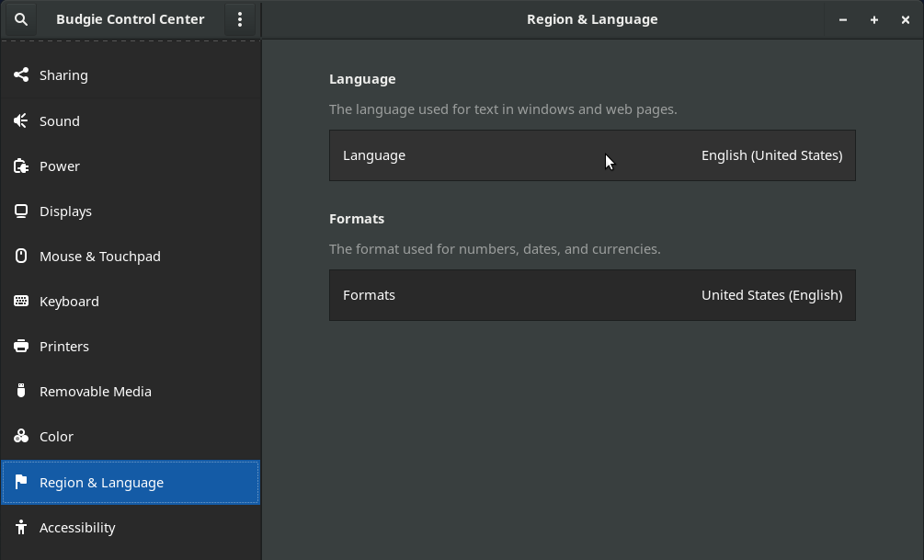
Task: Click the Sharing icon in sidebar
Action: click(x=21, y=75)
